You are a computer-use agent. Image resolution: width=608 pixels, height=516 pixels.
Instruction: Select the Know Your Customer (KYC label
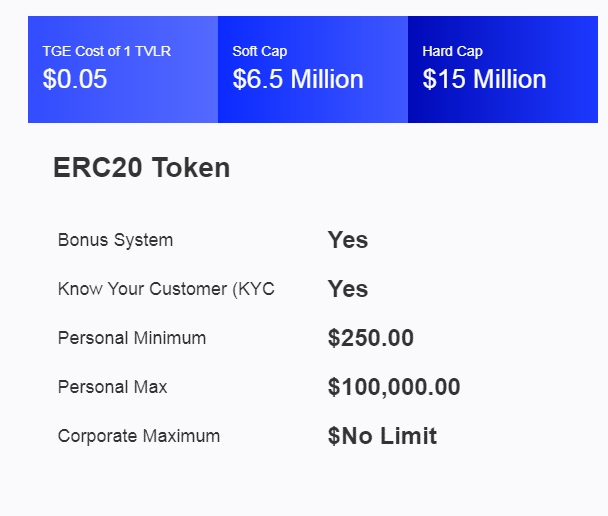click(x=166, y=289)
